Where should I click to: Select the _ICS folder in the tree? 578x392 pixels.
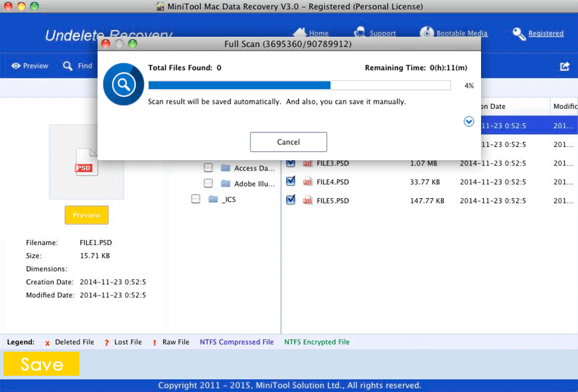229,199
